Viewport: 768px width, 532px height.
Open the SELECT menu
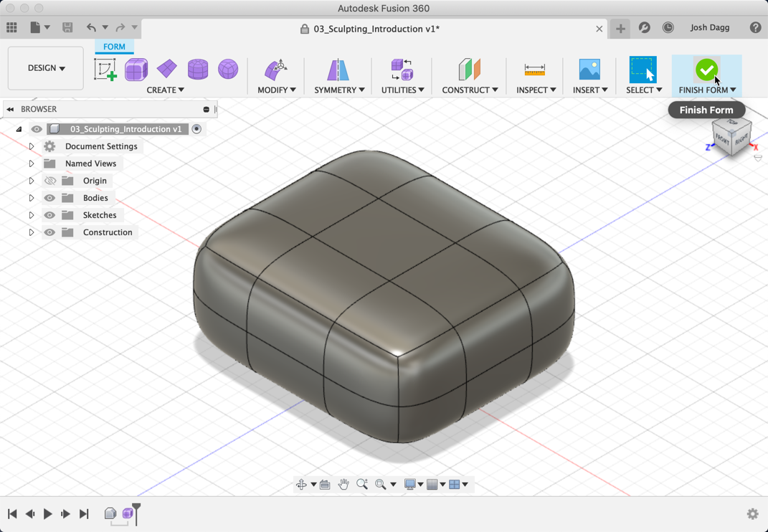coord(644,90)
